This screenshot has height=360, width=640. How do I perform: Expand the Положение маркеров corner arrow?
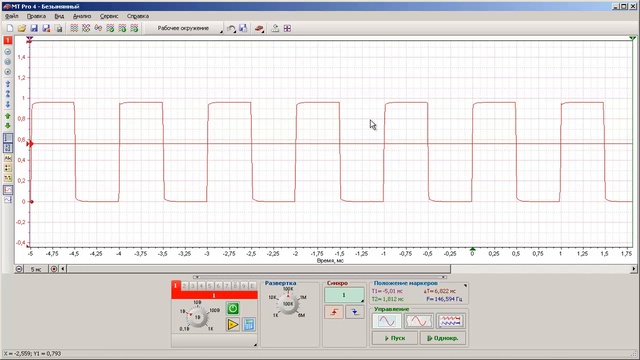(x=465, y=285)
